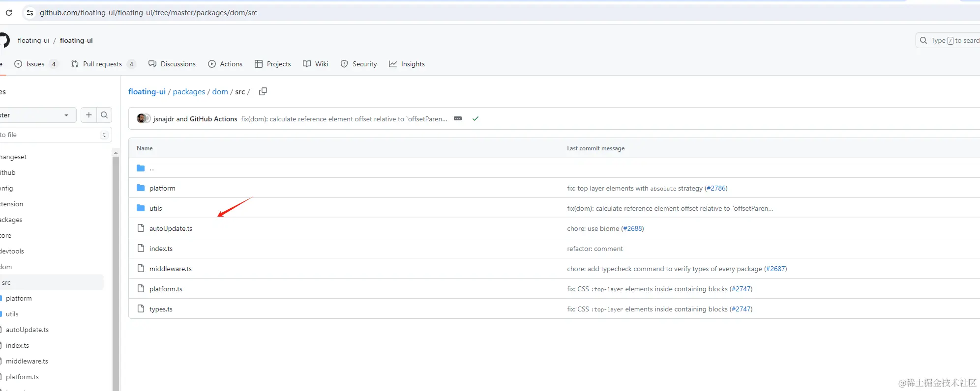Open pull request #2688 link

click(x=632, y=228)
